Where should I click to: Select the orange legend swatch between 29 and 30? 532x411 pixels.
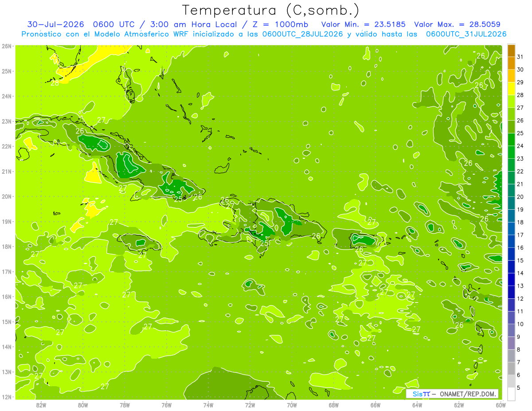tap(511, 76)
